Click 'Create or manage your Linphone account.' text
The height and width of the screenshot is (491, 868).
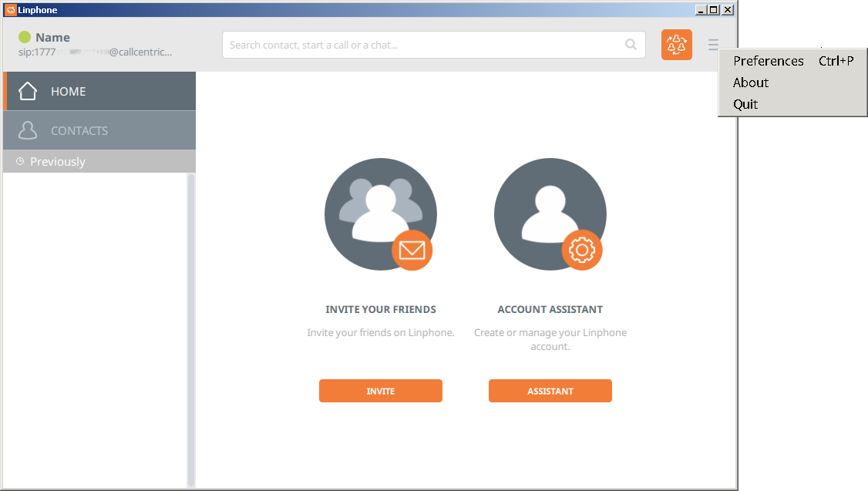[550, 339]
